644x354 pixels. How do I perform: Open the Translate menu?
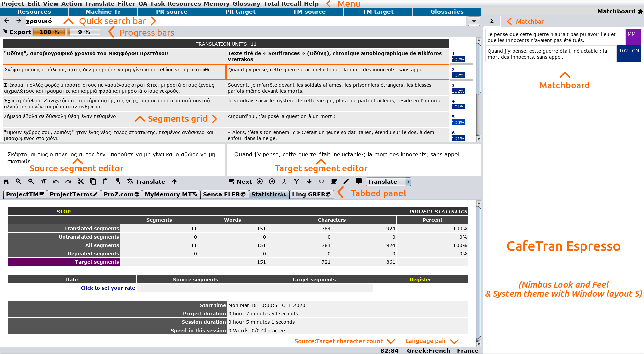(x=99, y=4)
